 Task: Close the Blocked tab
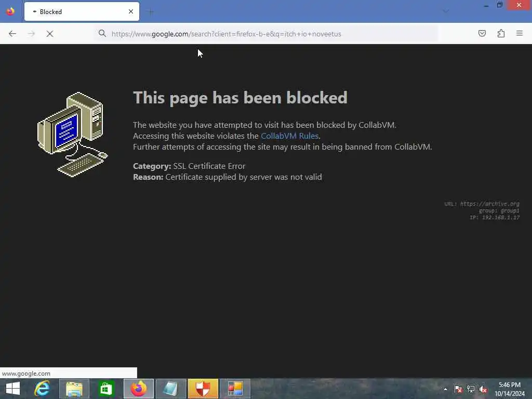(x=131, y=11)
